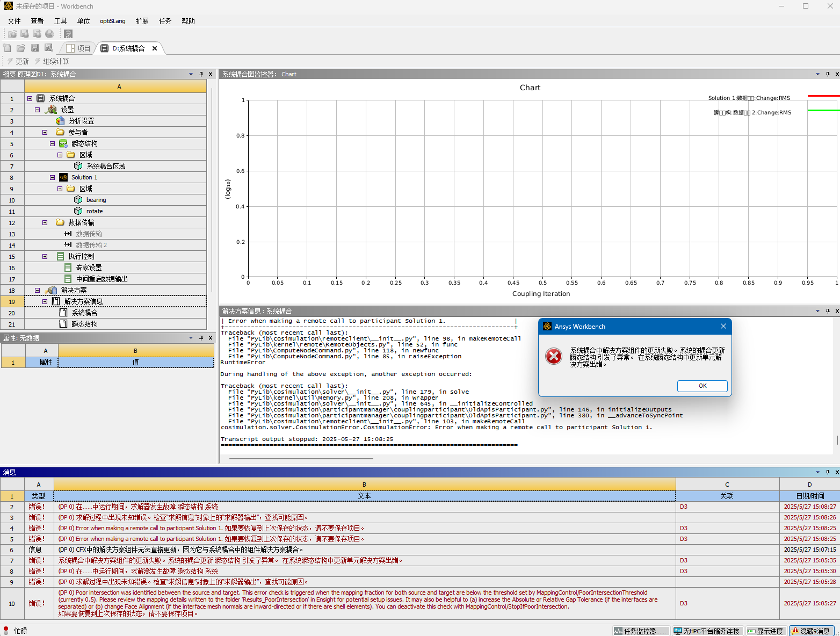
Task: Collapse the 执行控制 node
Action: [45, 256]
